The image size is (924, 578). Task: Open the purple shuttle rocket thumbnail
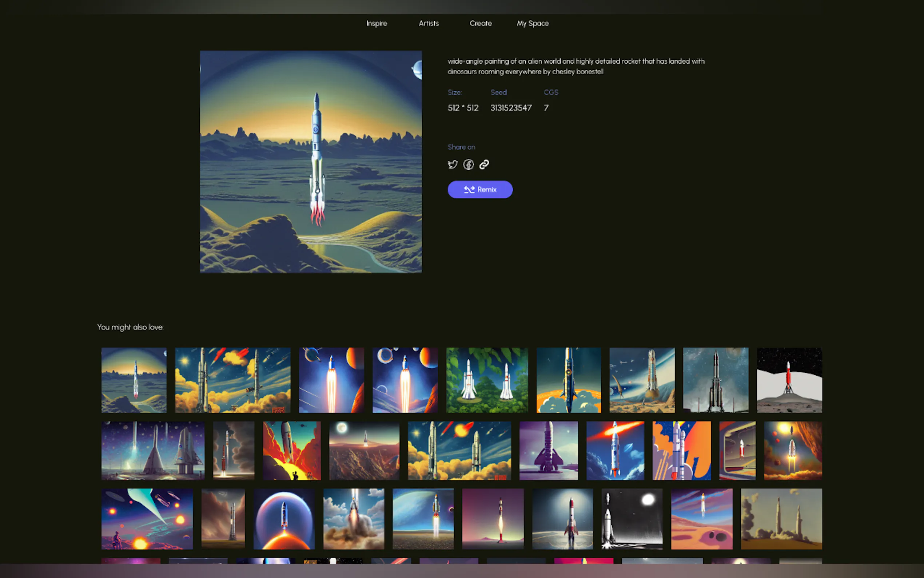pos(549,450)
